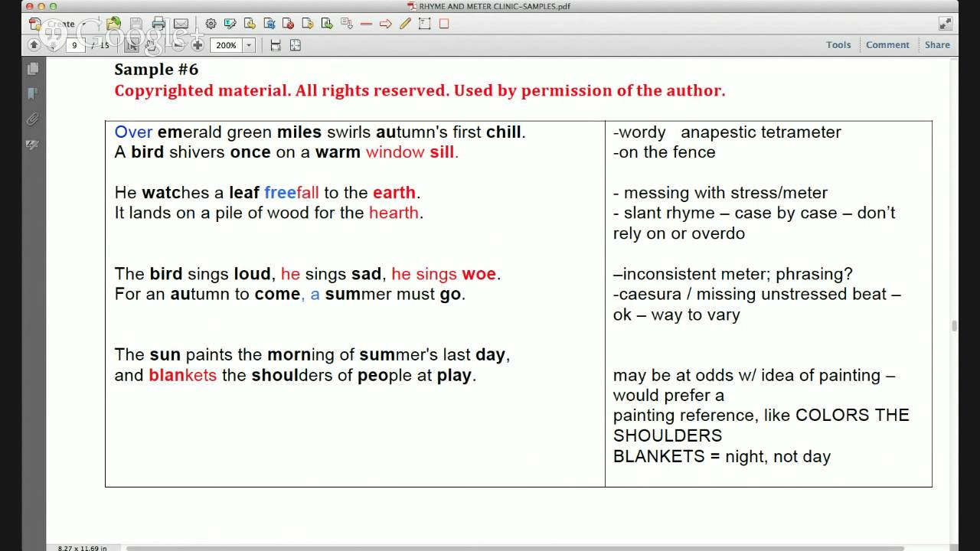This screenshot has width=980, height=551.
Task: Select the red Rectangle drawing tool
Action: 444,24
